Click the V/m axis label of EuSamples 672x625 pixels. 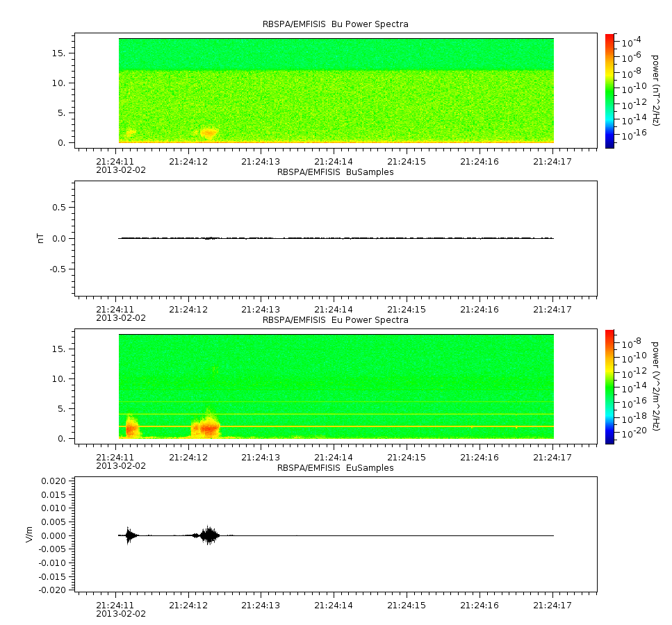(x=29, y=534)
